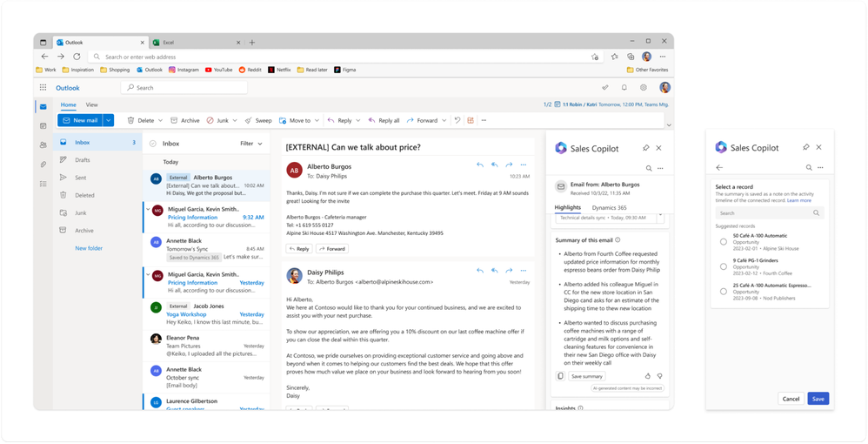Image resolution: width=868 pixels, height=444 pixels.
Task: Click the ribbon more options ellipsis
Action: click(484, 120)
